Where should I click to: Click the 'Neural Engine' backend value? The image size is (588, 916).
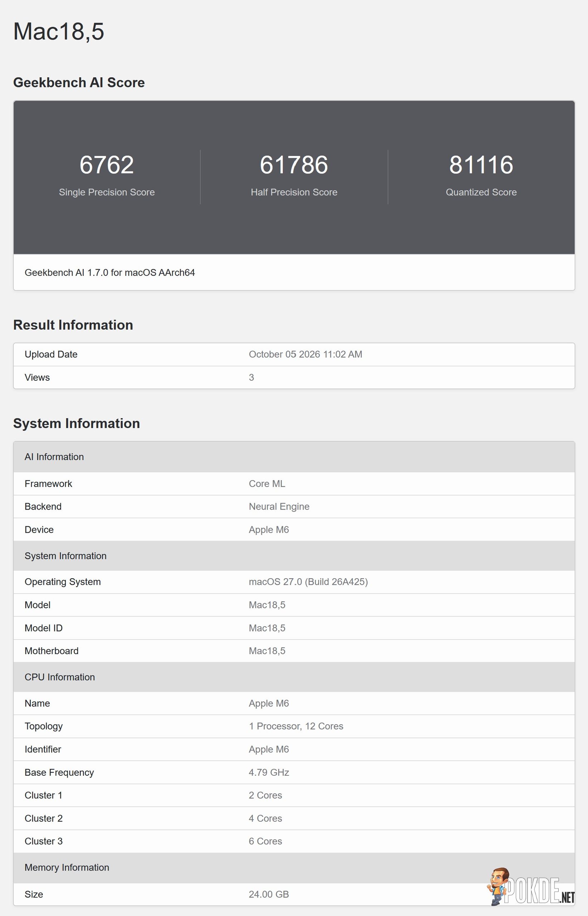pyautogui.click(x=279, y=506)
